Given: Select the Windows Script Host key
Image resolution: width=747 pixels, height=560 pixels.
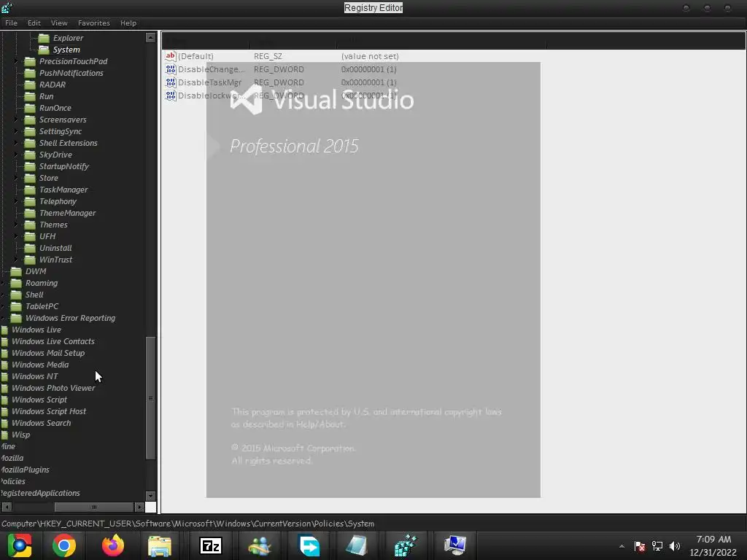Looking at the screenshot, I should 49,411.
